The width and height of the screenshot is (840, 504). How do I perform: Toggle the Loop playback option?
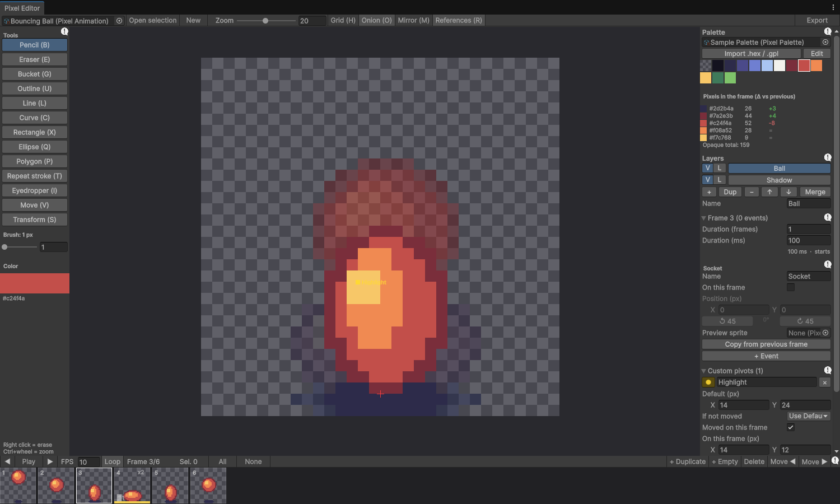tap(112, 461)
